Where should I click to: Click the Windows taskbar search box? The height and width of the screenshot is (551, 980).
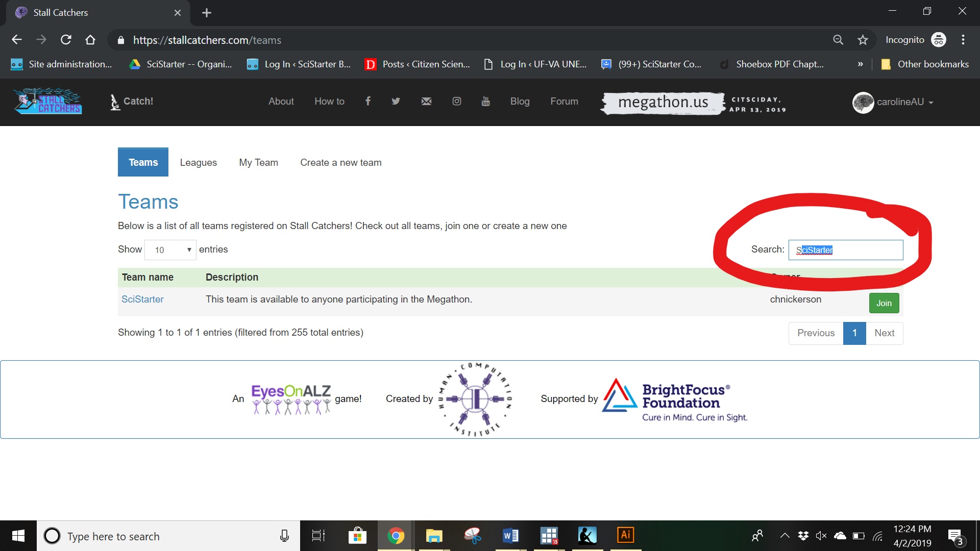pyautogui.click(x=168, y=536)
